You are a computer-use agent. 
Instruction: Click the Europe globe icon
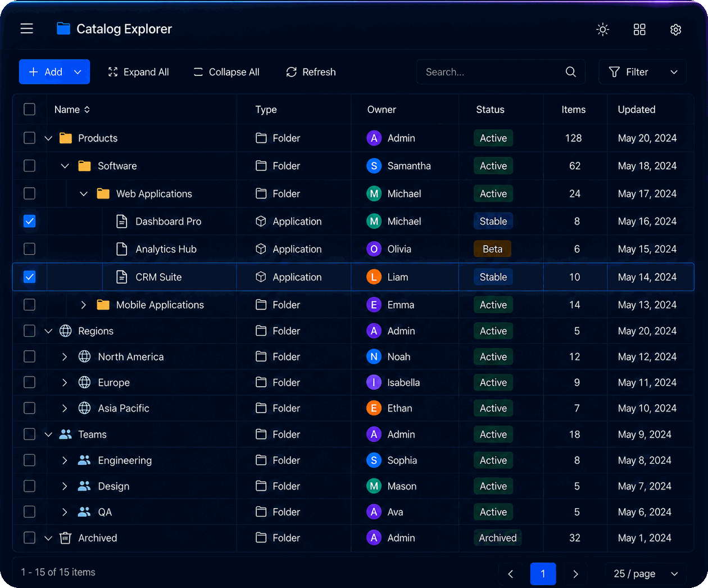(x=85, y=383)
